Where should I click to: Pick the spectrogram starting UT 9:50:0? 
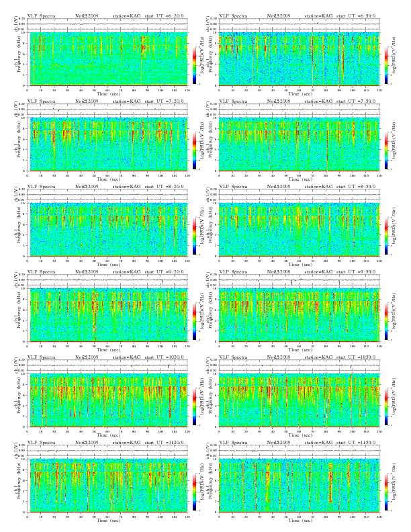click(299, 315)
